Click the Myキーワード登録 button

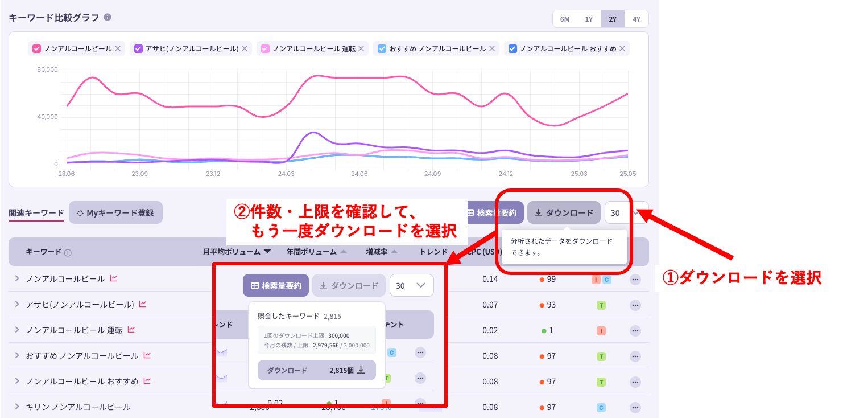[x=115, y=213]
